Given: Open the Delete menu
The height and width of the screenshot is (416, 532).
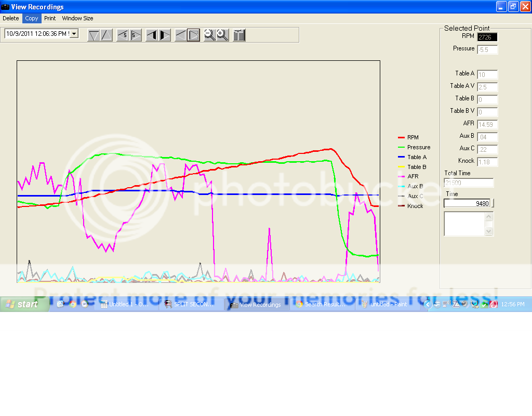Looking at the screenshot, I should (x=11, y=18).
